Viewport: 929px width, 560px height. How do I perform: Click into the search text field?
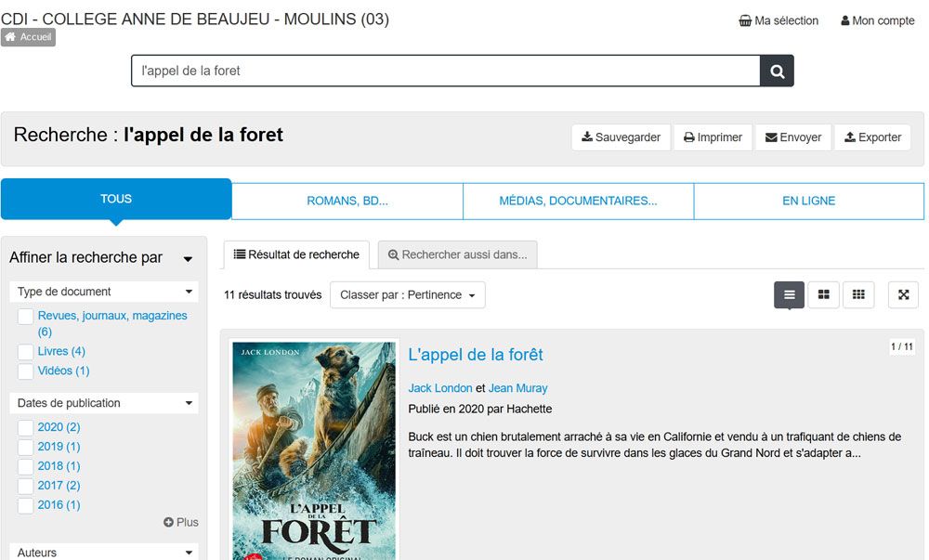[446, 71]
